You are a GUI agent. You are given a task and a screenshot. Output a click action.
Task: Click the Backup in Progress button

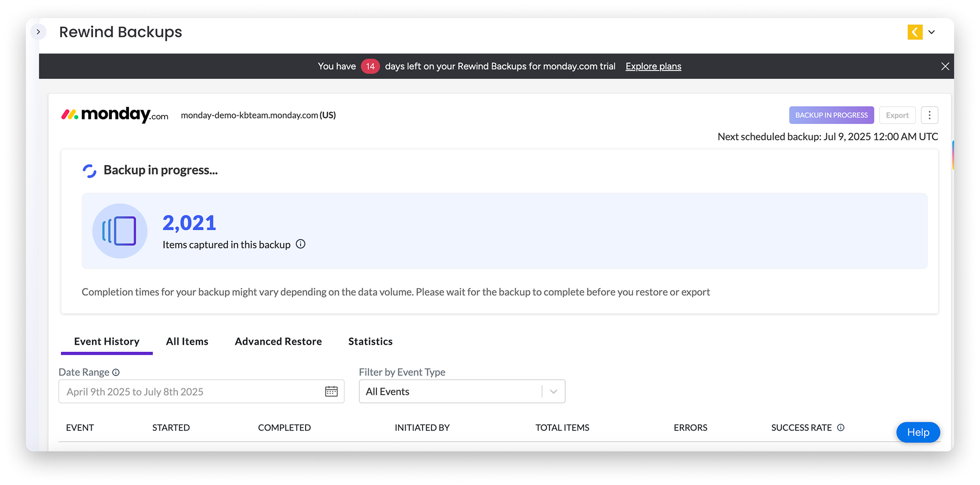pyautogui.click(x=831, y=115)
